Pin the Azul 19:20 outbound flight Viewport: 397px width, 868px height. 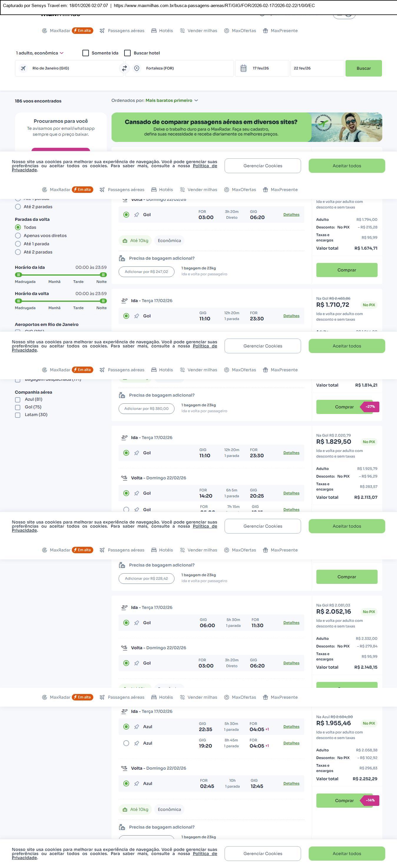136,743
